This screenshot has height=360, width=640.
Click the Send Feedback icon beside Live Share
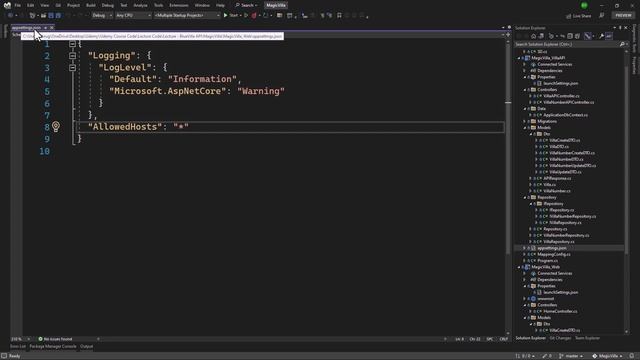(x=601, y=16)
